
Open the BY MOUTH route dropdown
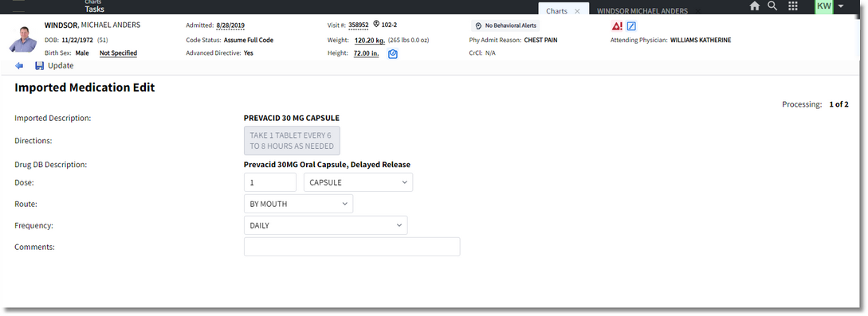click(x=298, y=204)
